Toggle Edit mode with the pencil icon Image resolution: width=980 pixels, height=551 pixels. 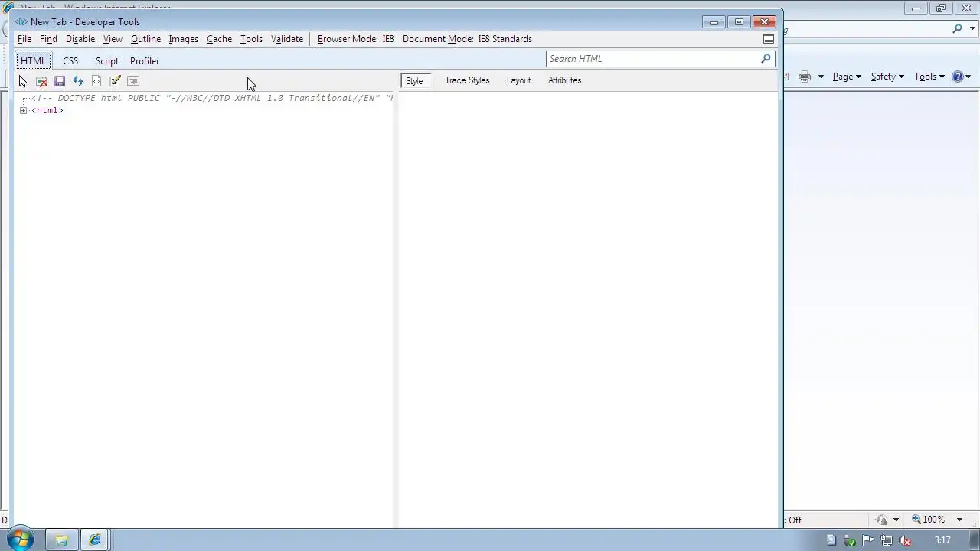click(x=115, y=81)
